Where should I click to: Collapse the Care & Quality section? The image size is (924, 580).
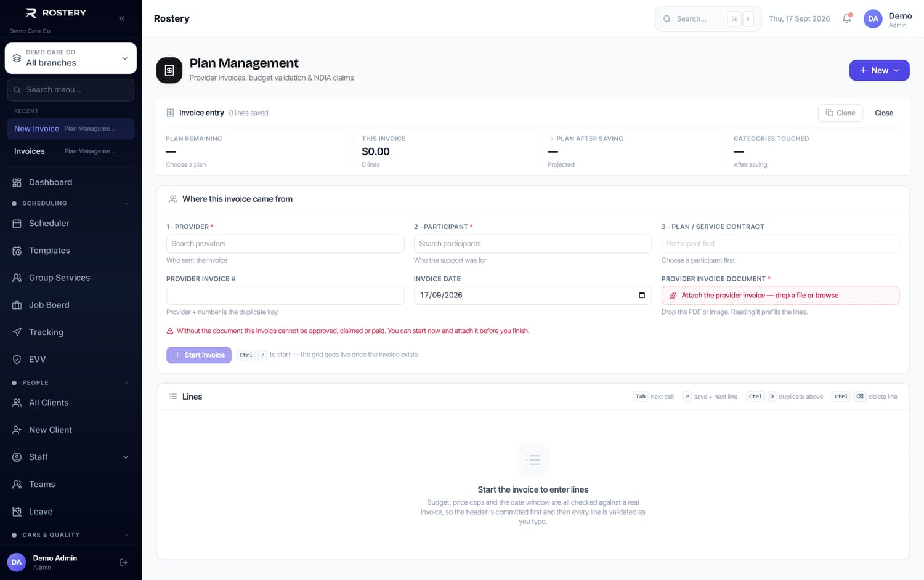(126, 535)
